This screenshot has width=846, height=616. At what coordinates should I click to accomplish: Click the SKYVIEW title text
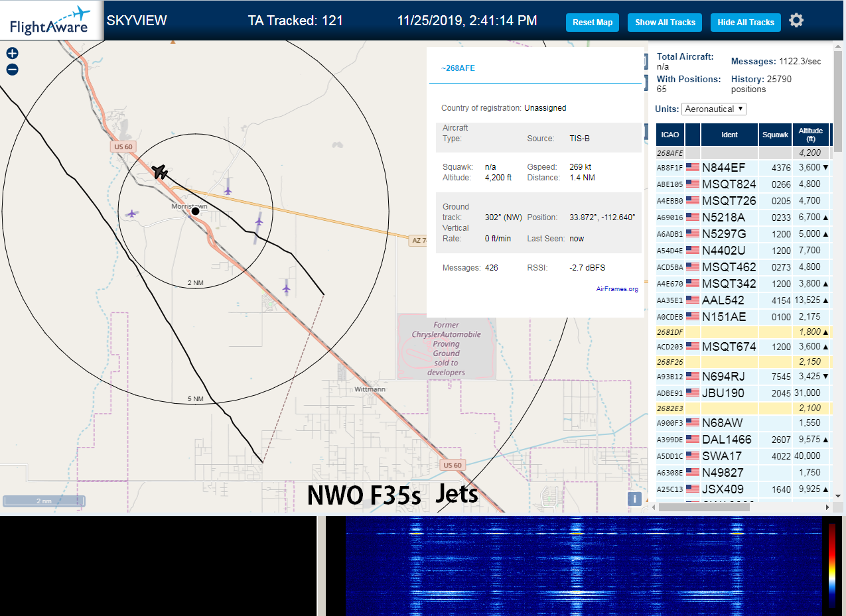(x=137, y=21)
